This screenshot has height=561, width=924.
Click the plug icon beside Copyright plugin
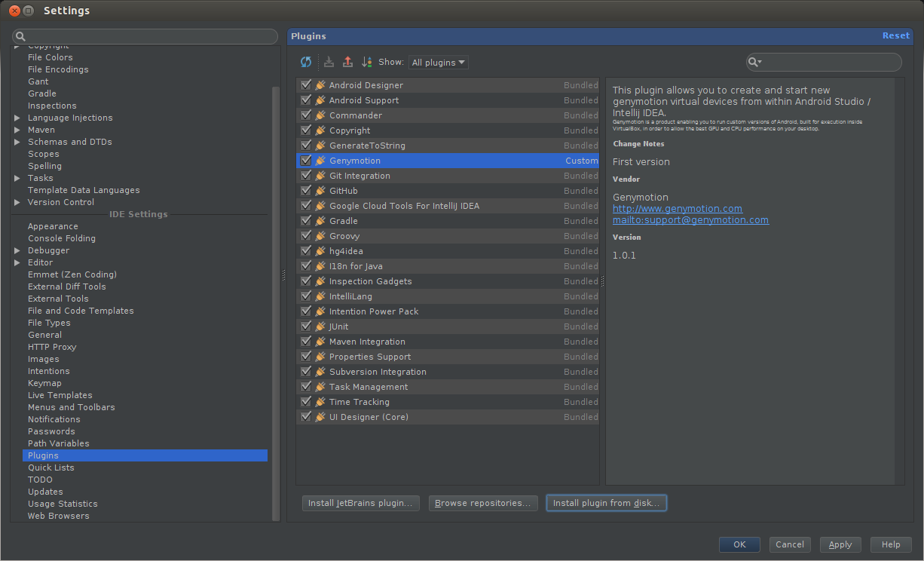coord(320,130)
